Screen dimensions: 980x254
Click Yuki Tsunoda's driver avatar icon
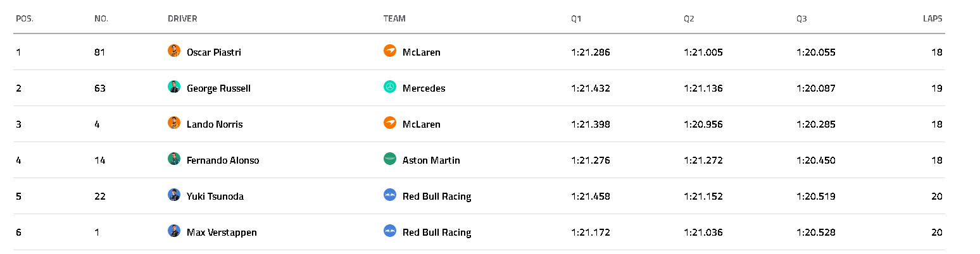point(174,195)
